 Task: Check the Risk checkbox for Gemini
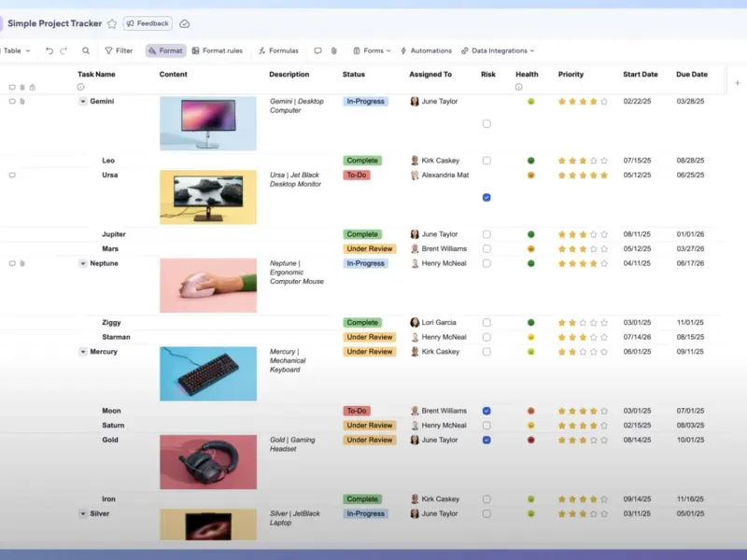(486, 123)
